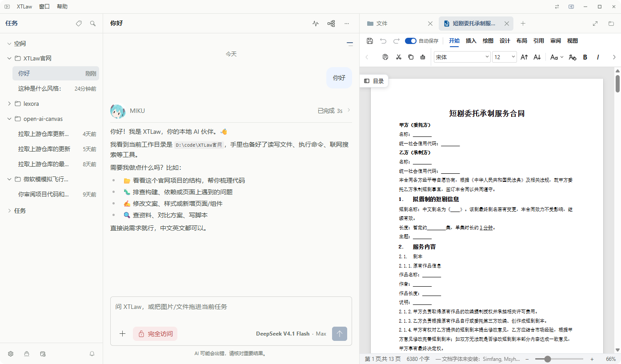Click the copy icon in editor toolbar
Screen dimensions: 621x364
tap(410, 57)
